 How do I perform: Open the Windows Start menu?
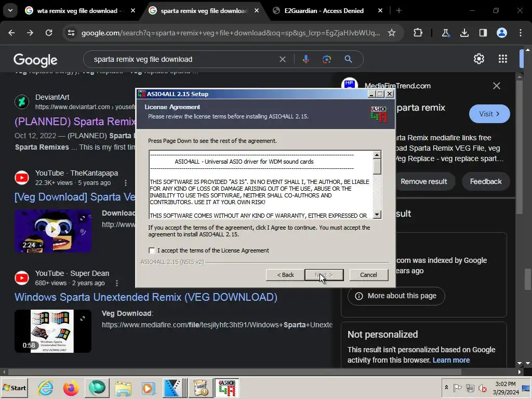tap(14, 388)
